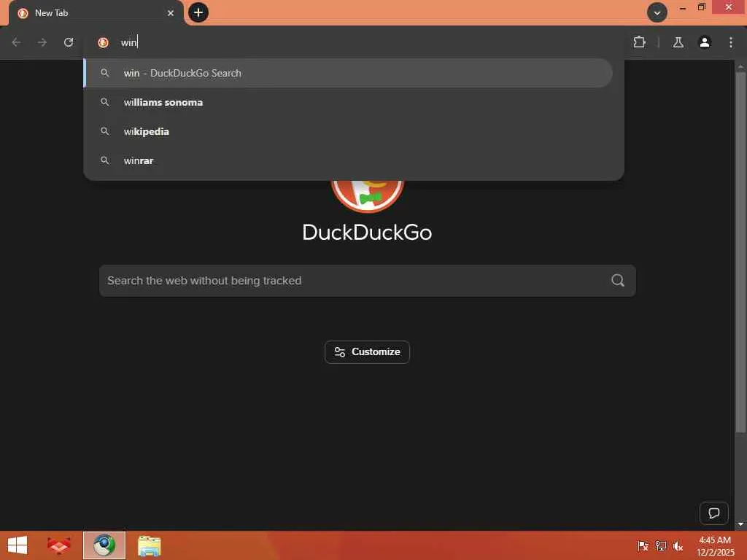The height and width of the screenshot is (560, 747).
Task: Open File Explorer from taskbar
Action: tap(149, 545)
